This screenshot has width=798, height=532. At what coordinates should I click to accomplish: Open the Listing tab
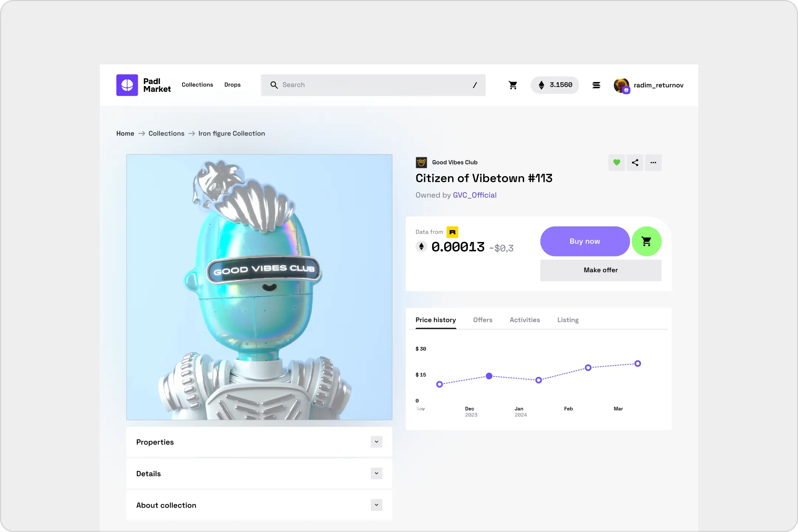tap(568, 320)
